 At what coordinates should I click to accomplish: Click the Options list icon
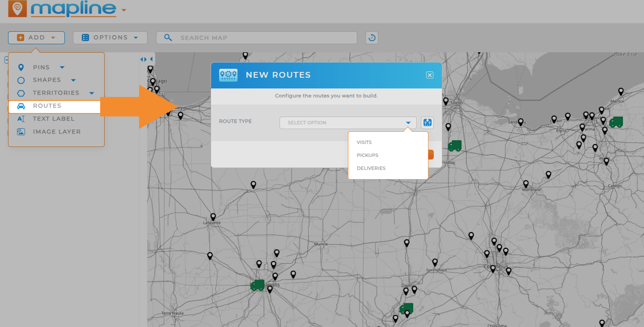pos(85,38)
